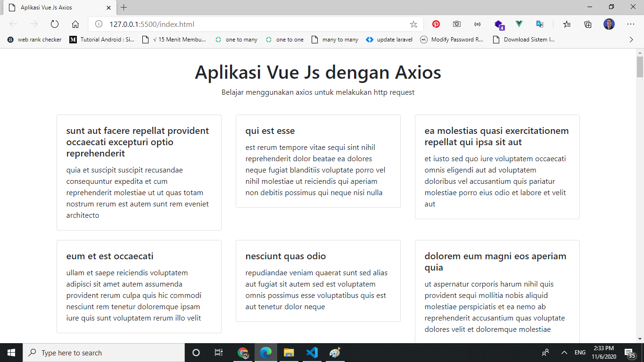This screenshot has width=644, height=362.
Task: Click the Chrome icon in the taskbar
Action: point(243,353)
